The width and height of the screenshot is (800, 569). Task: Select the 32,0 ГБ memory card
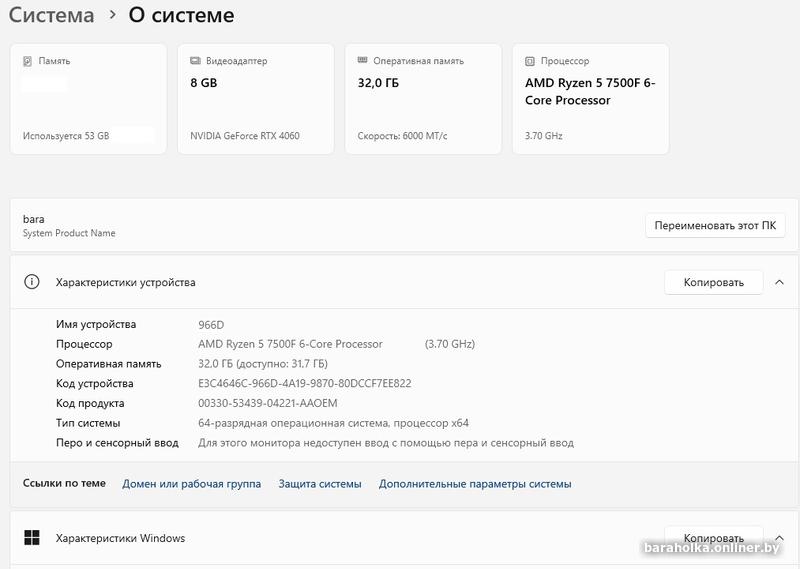423,99
